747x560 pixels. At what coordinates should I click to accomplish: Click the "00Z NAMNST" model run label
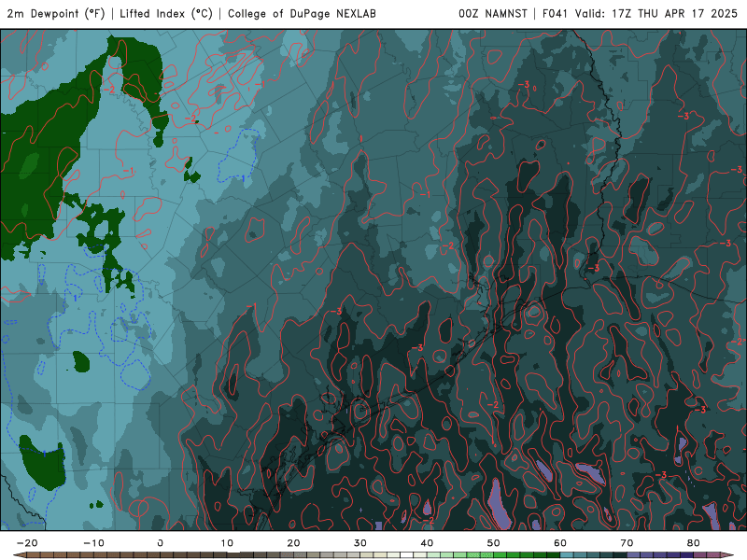(493, 14)
